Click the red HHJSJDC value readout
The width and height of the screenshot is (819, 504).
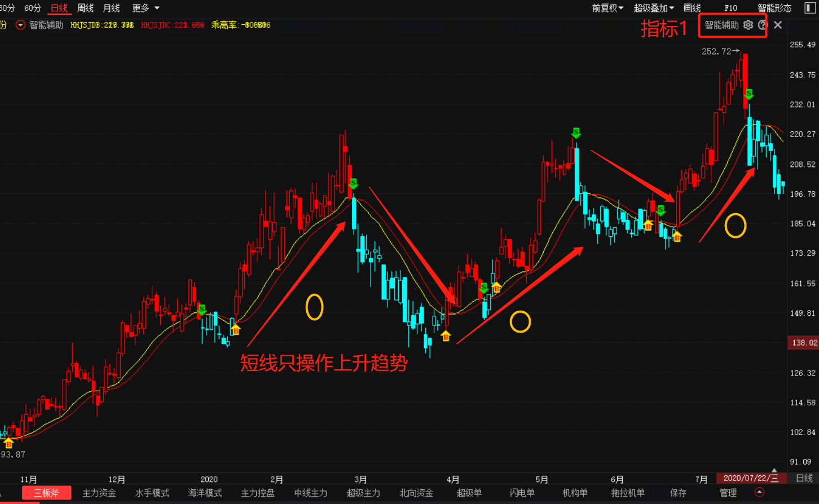(x=173, y=25)
